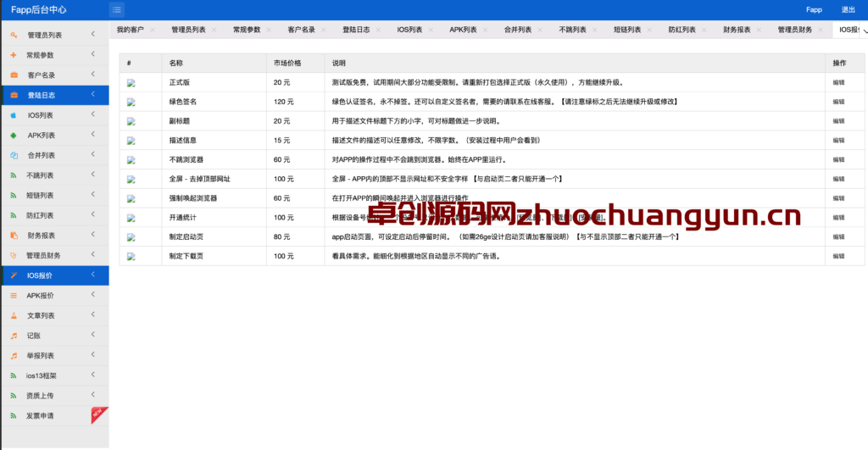Click the 登陆日志 sidebar icon

click(x=14, y=95)
